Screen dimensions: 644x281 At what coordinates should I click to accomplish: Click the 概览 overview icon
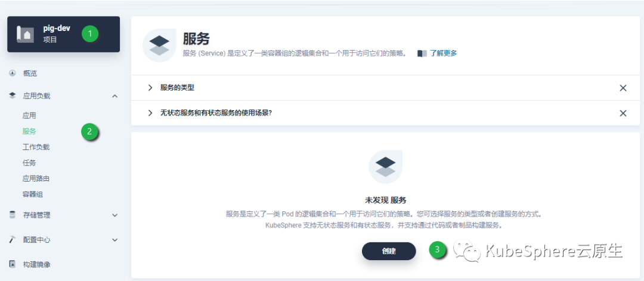(x=12, y=73)
